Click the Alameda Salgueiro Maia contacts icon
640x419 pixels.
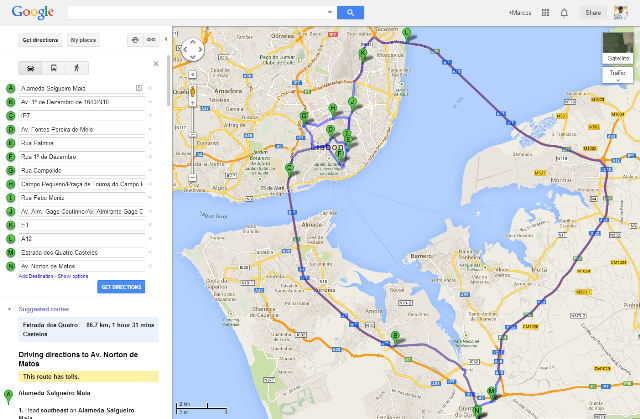[139, 88]
